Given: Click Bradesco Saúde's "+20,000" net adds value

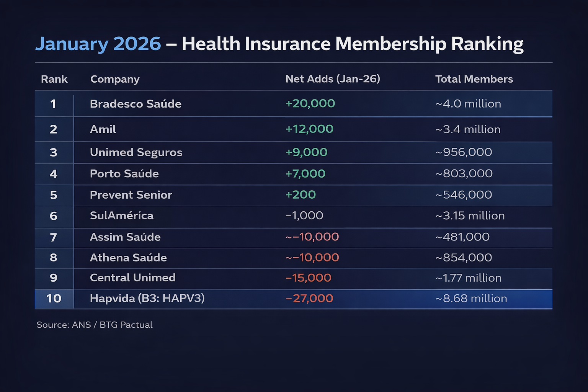Looking at the screenshot, I should tap(310, 103).
